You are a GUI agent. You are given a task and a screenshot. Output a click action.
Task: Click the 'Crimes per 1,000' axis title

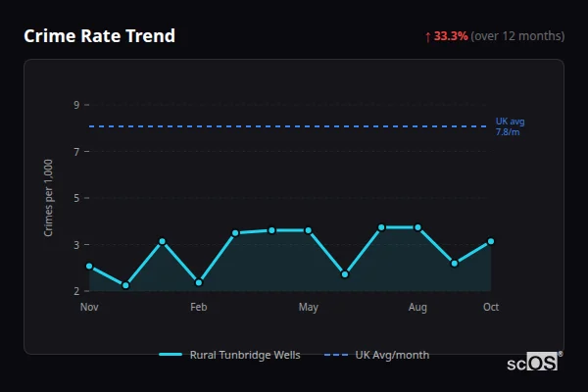[x=48, y=198]
